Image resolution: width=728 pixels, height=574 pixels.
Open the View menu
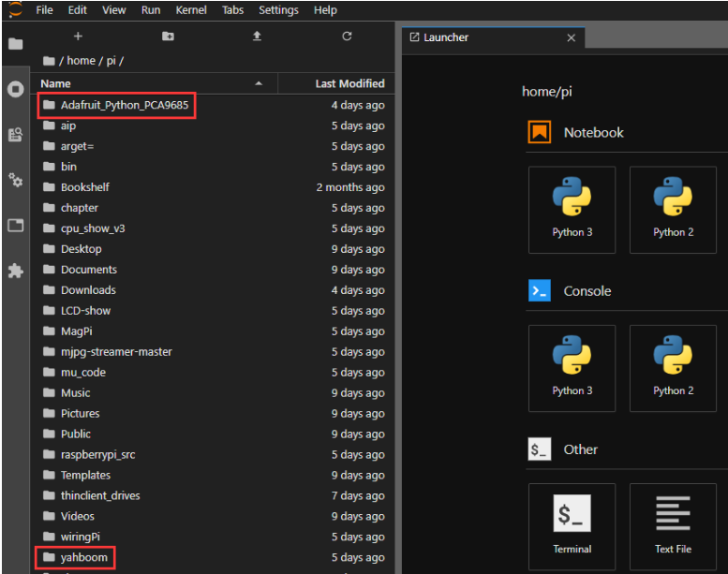[113, 10]
